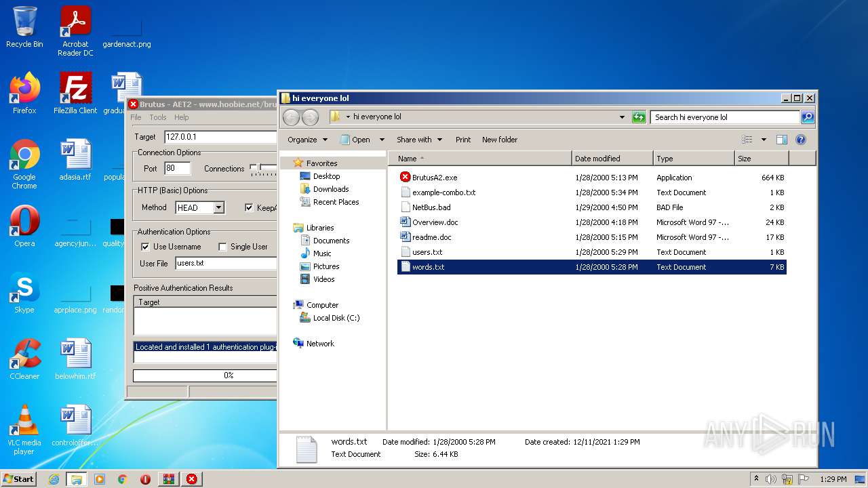This screenshot has height=488, width=868.
Task: Launch Skype desktop shortcut
Action: pyautogui.click(x=24, y=293)
